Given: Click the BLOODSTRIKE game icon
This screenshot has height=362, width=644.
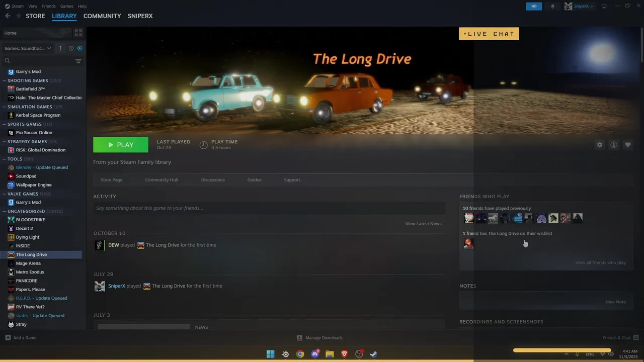Looking at the screenshot, I should pos(11,220).
